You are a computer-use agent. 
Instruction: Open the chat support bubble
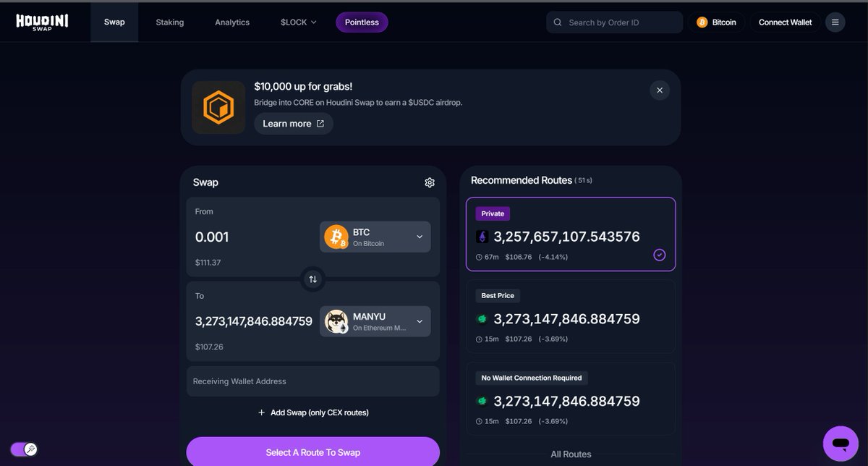[x=840, y=443]
